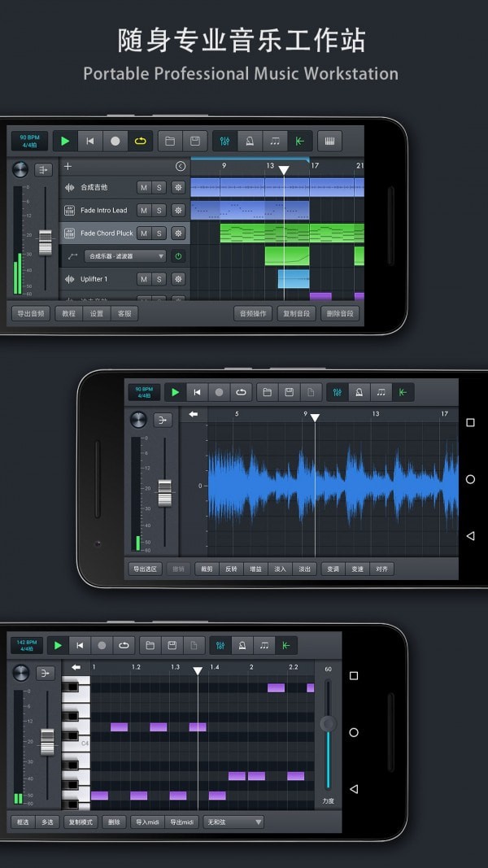
Task: Mute the Fade Intro Lead track
Action: pyautogui.click(x=144, y=211)
